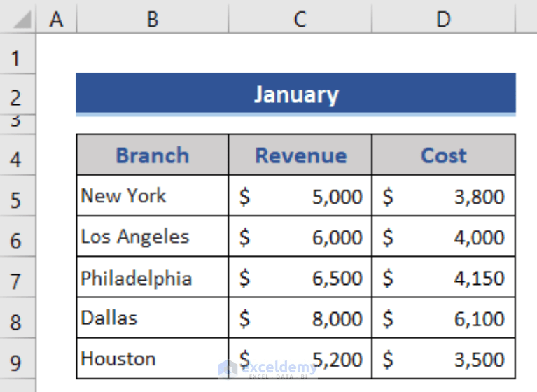Click Dallas revenue 8,000

tap(300, 318)
